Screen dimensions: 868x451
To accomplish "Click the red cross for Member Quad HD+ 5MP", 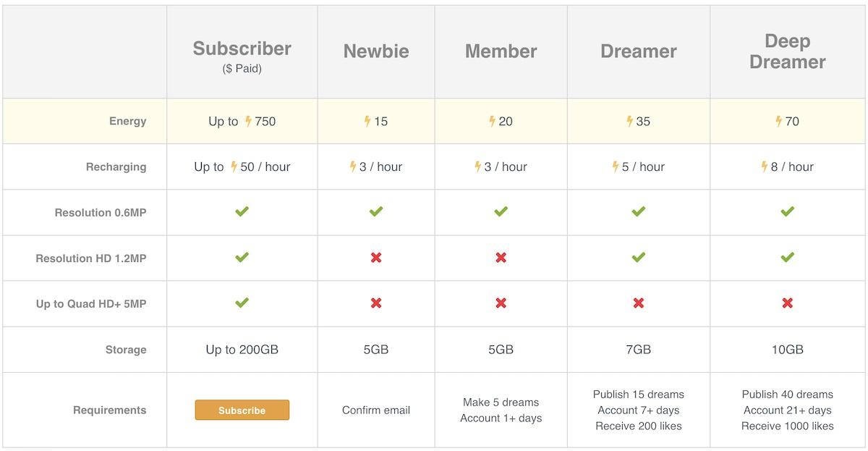I will [x=501, y=303].
